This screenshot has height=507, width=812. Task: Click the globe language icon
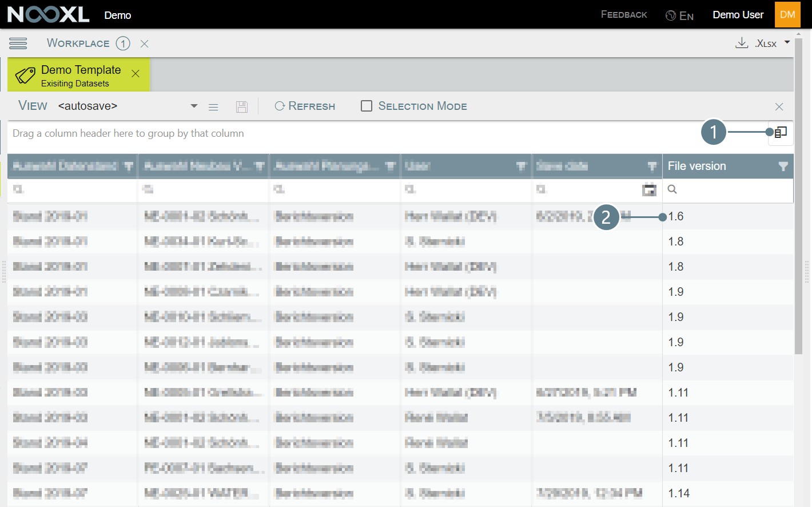(x=671, y=15)
